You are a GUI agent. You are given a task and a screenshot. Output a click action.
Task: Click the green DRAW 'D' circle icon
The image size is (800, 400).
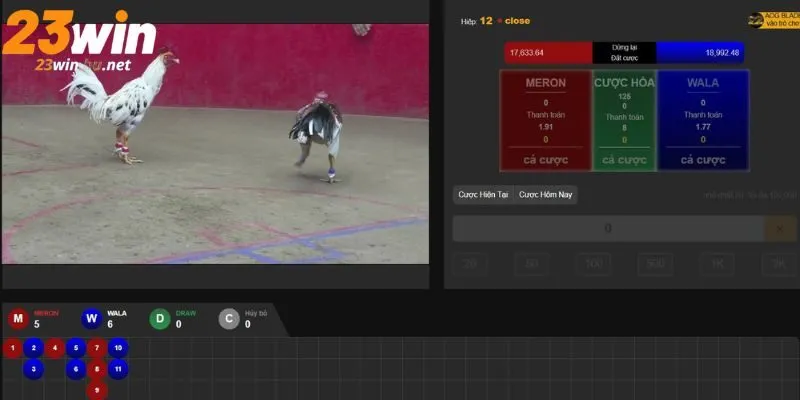160,319
